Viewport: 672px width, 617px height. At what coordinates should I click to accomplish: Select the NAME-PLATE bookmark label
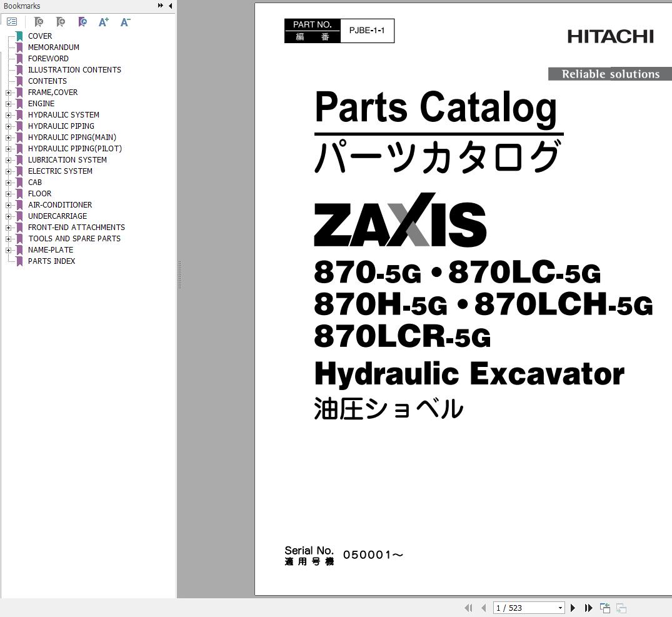(51, 250)
